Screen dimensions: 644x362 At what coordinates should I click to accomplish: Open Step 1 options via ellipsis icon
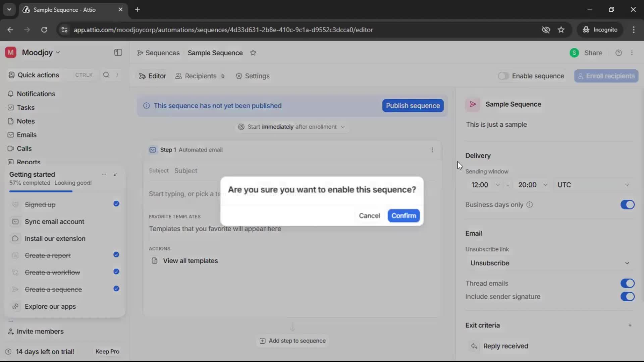432,150
